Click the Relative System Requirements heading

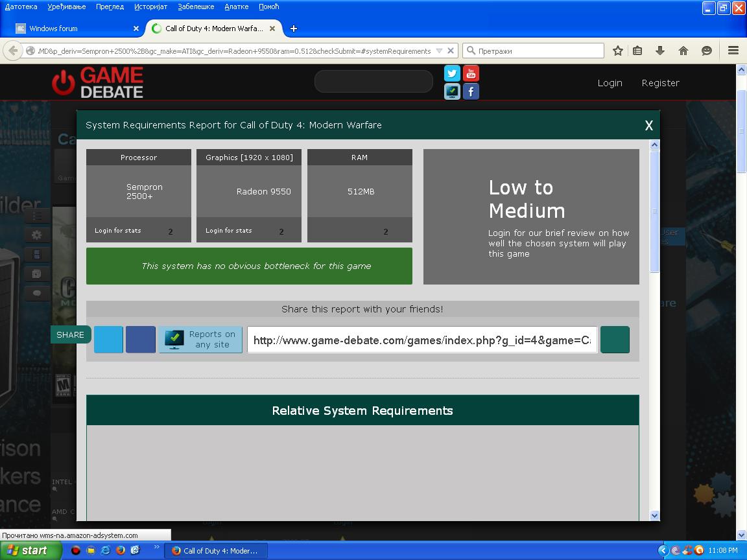(x=362, y=410)
